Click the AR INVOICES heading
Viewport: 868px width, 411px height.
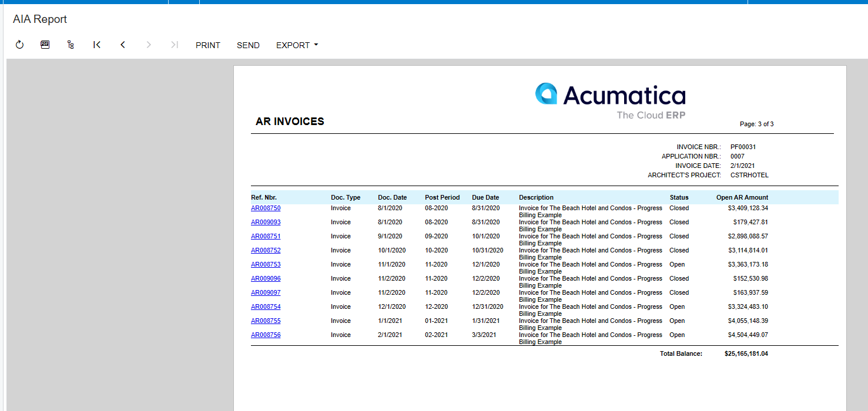(290, 122)
